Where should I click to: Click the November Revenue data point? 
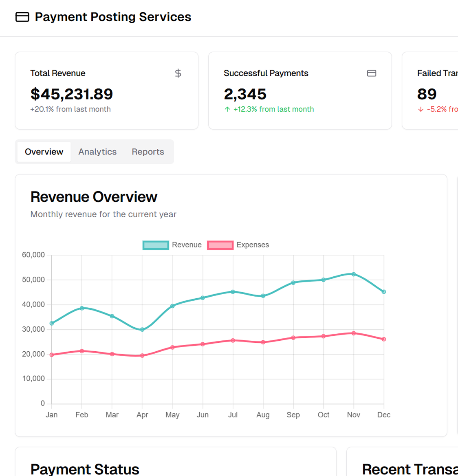[354, 274]
